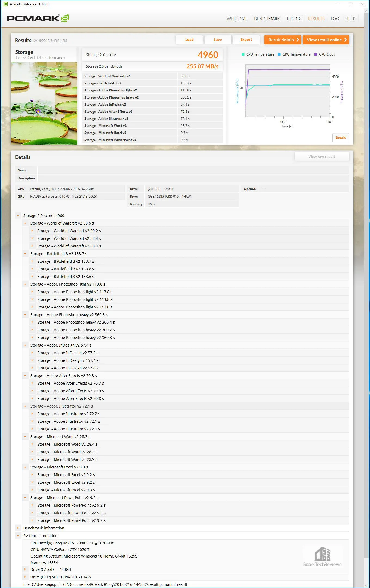Switch to the BENCHMARK tab
This screenshot has height=588, width=370.
(267, 19)
